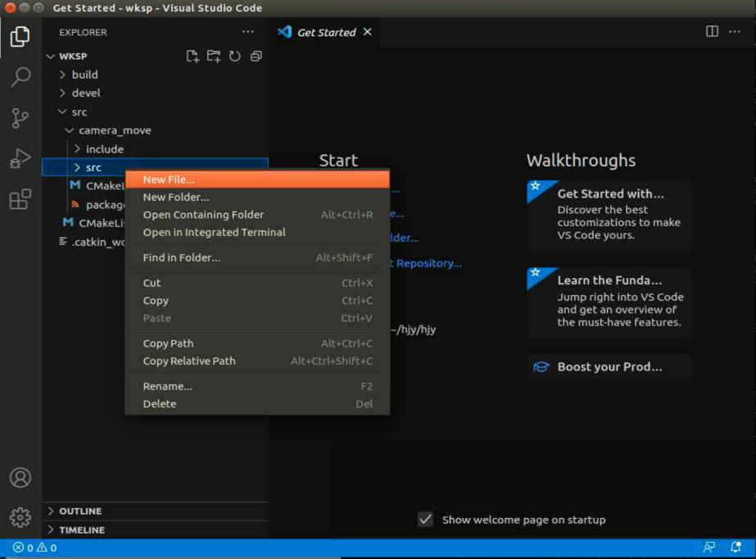Open the .catkin_workspace file
756x559 pixels.
[x=92, y=242]
